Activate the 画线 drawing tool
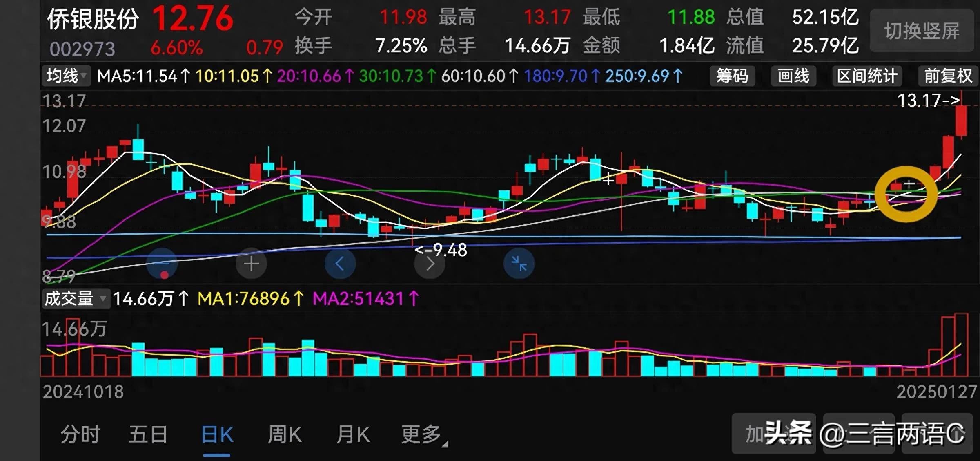This screenshot has width=980, height=461. (x=793, y=76)
